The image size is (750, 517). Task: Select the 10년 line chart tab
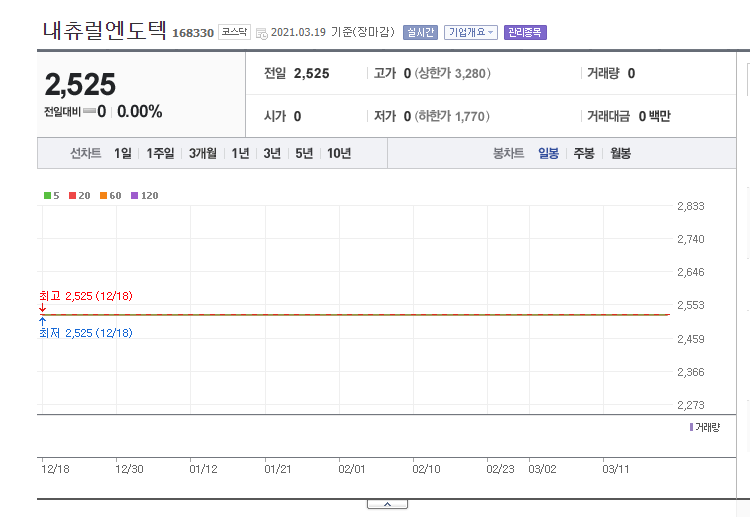pyautogui.click(x=339, y=154)
